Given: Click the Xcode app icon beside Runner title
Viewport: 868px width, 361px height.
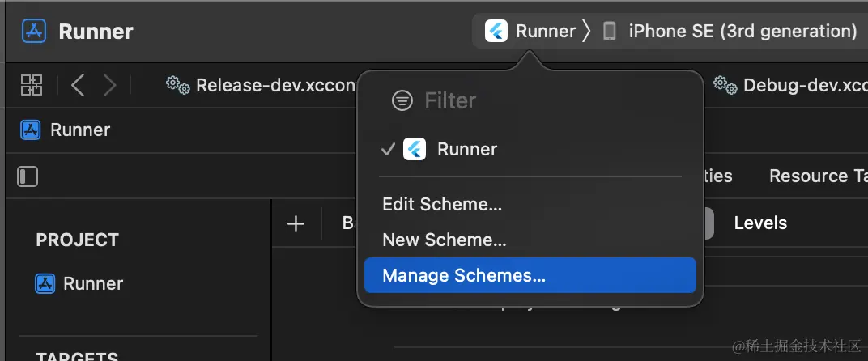Looking at the screenshot, I should tap(34, 32).
